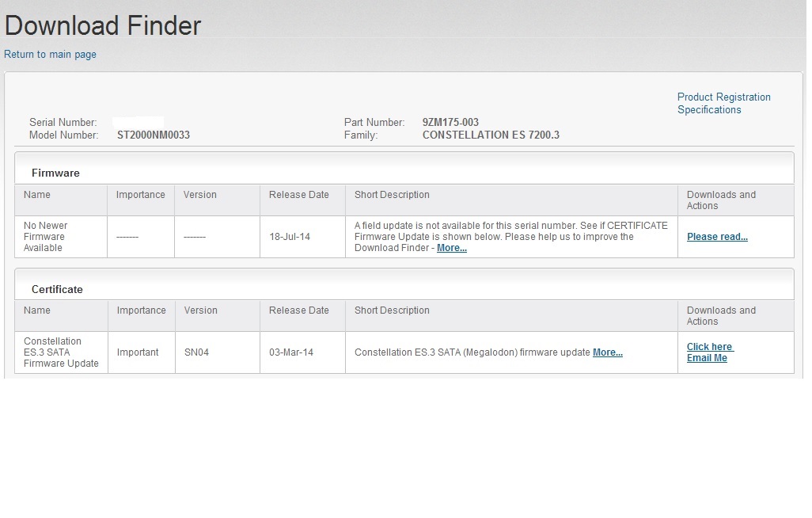
Task: Select Release Date header in Firmware table
Action: click(299, 195)
